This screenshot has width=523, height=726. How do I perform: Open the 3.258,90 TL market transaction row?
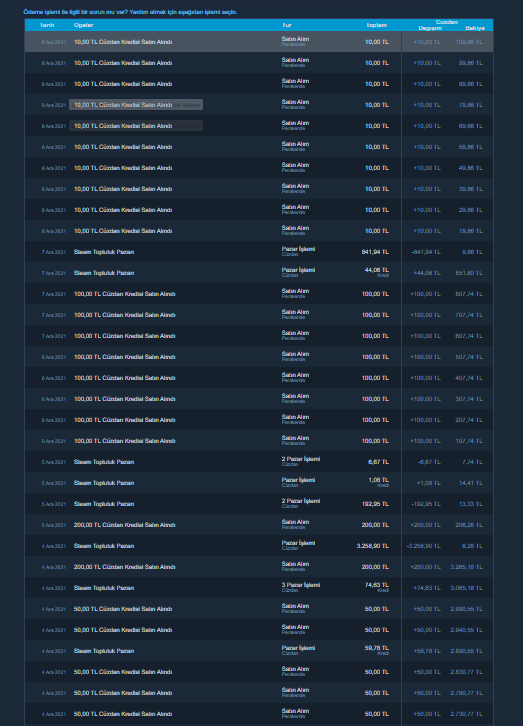(259, 546)
